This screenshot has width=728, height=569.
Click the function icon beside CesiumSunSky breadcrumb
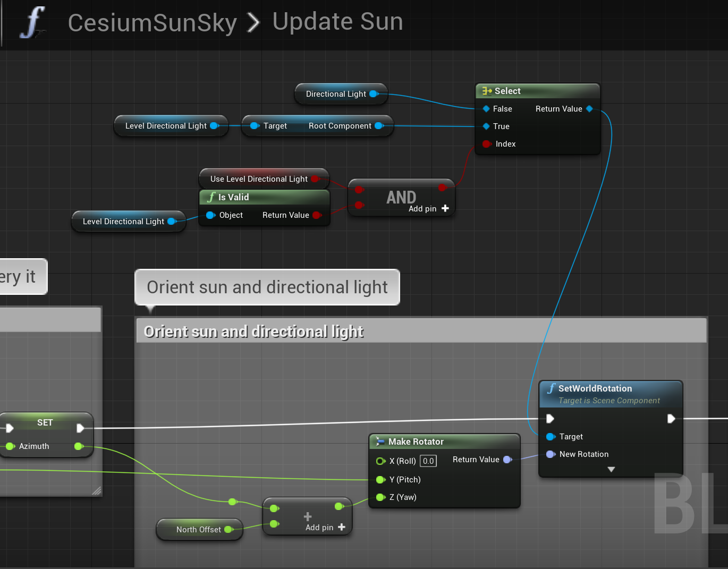(33, 22)
